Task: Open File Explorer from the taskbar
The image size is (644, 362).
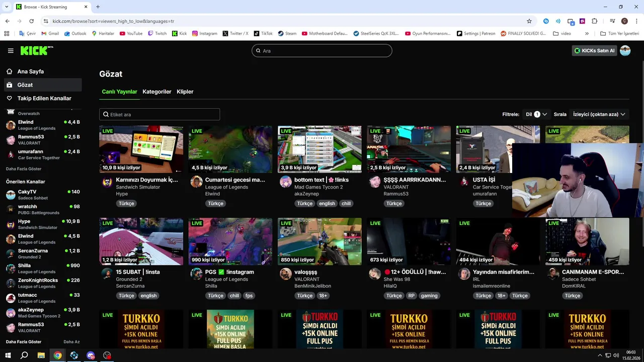Action: (x=41, y=355)
